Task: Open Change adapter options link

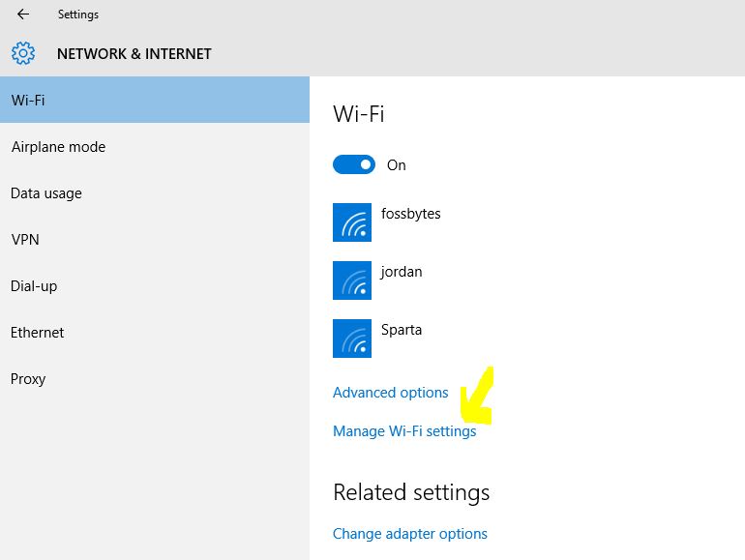Action: (410, 533)
